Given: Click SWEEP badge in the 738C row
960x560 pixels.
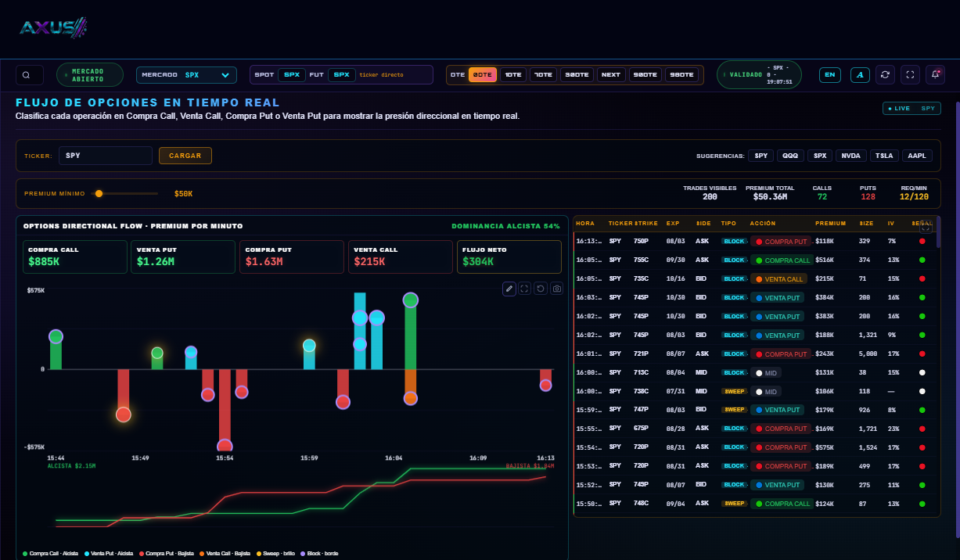Looking at the screenshot, I should coord(734,391).
